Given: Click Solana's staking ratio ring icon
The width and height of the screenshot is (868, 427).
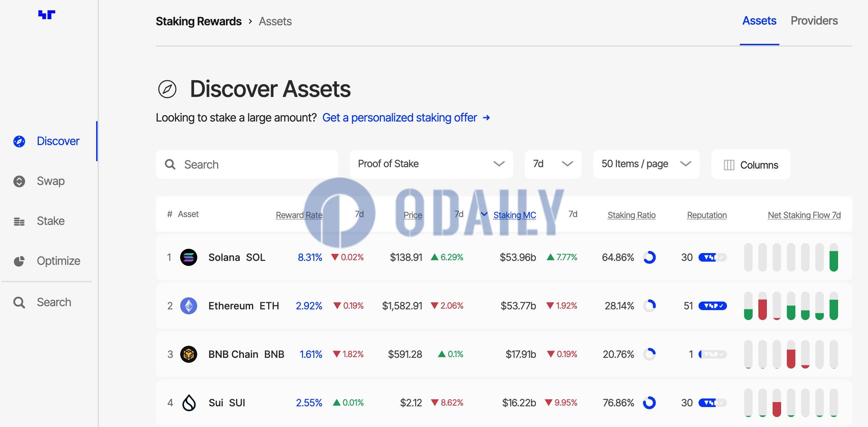Looking at the screenshot, I should (649, 257).
